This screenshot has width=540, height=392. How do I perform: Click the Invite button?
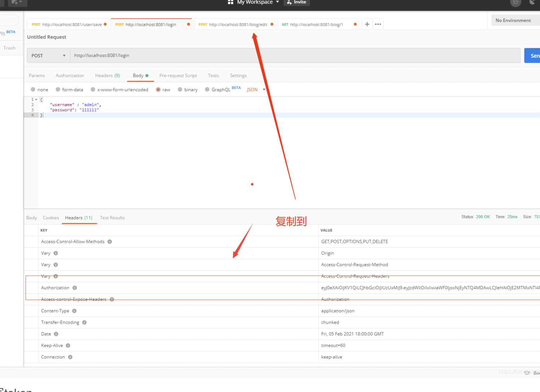point(297,2)
